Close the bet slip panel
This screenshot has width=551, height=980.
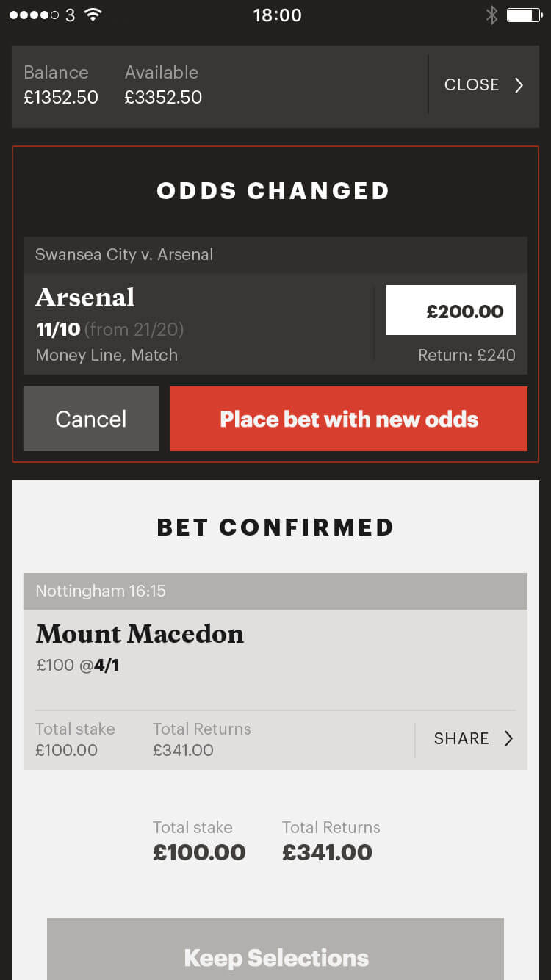(483, 85)
